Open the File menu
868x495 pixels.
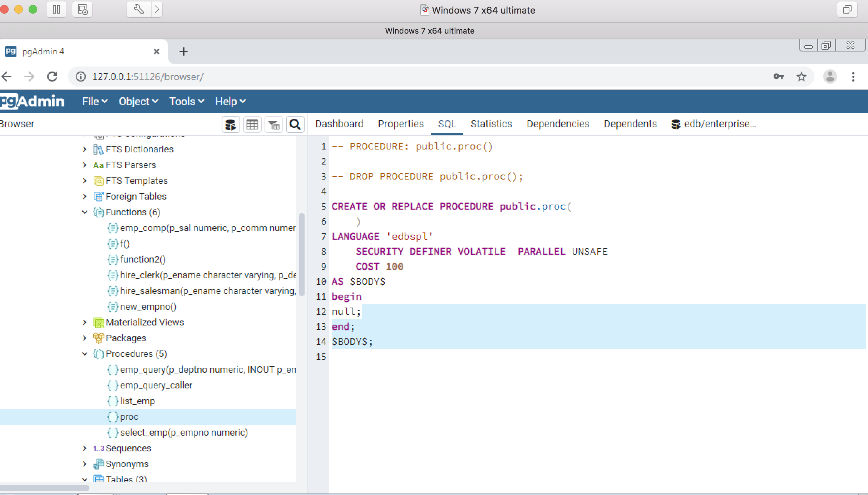(x=95, y=101)
